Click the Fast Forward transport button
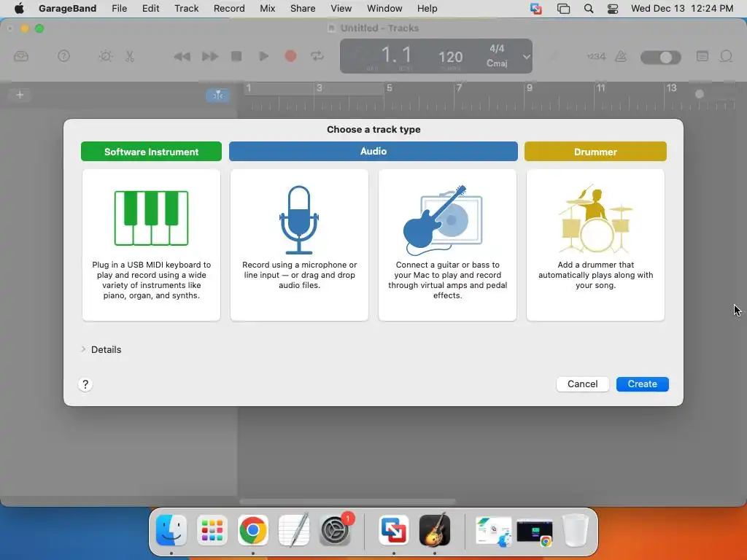747x560 pixels. pos(209,57)
